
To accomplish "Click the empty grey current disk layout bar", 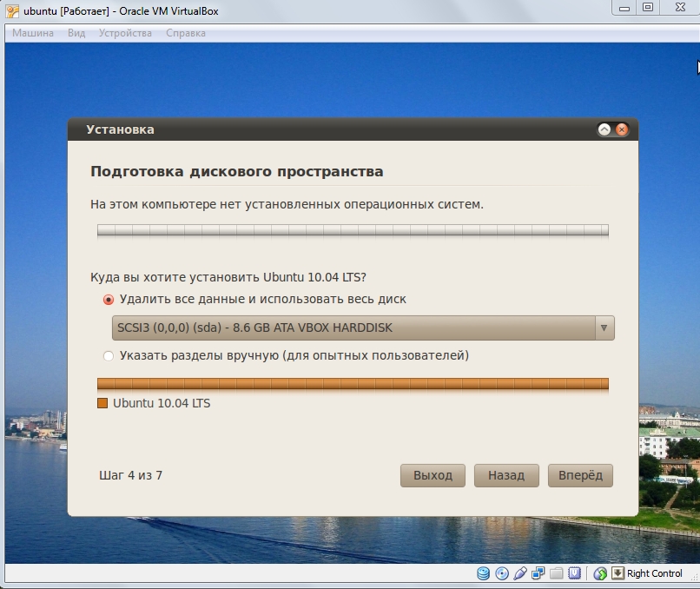I will [353, 230].
